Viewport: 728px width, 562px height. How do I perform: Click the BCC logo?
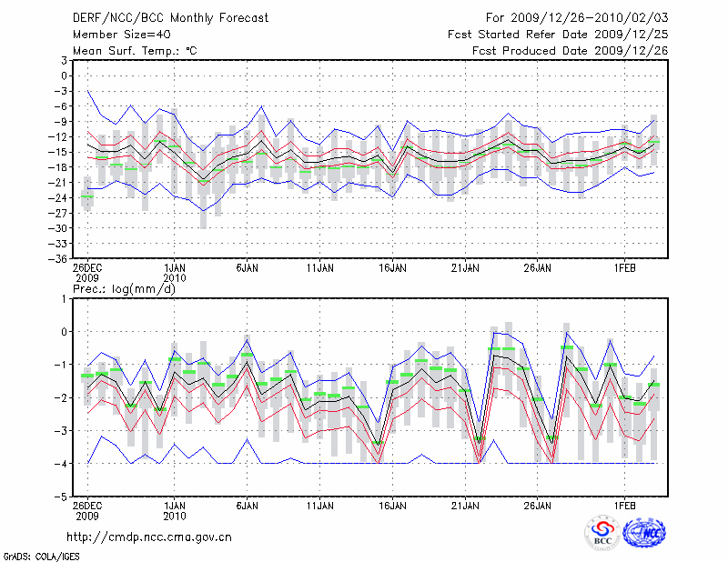tap(602, 533)
